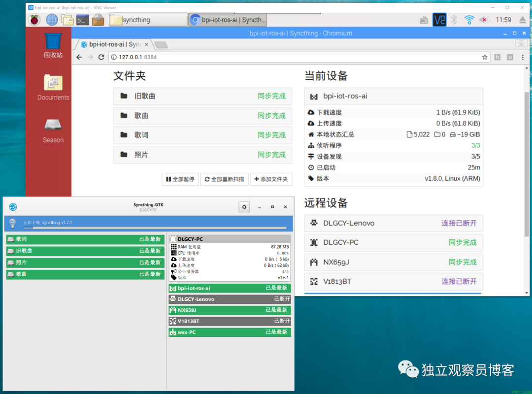Select 照片 folder in Syncthing-GTK
The image size is (532, 394).
[x=85, y=263]
